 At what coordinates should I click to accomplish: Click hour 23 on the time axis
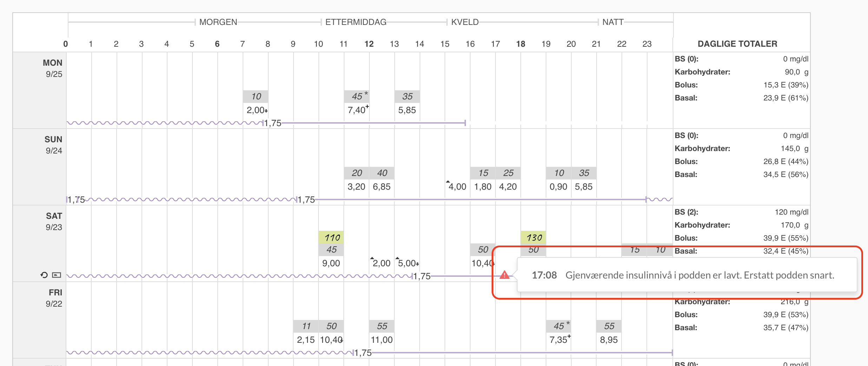click(647, 44)
